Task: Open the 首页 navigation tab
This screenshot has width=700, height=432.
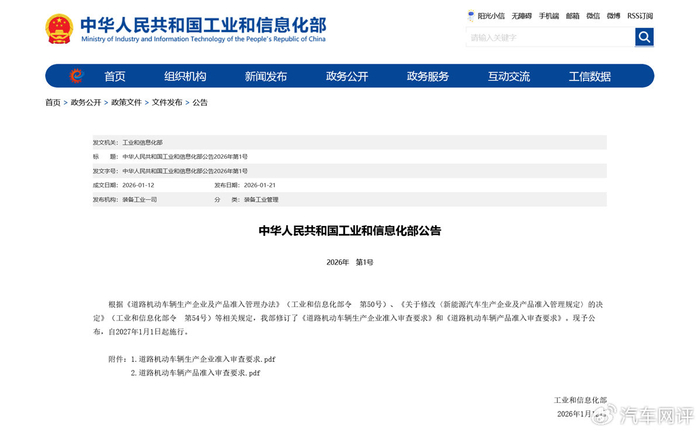Action: [x=115, y=76]
